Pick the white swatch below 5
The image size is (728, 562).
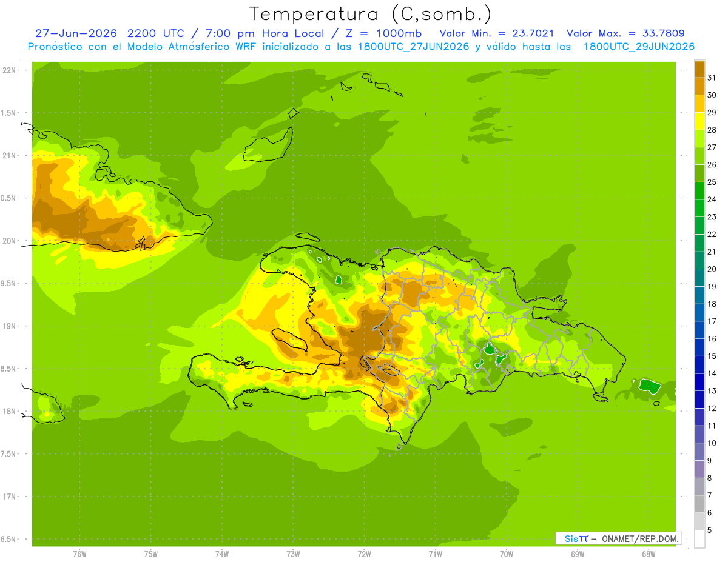coord(699,539)
